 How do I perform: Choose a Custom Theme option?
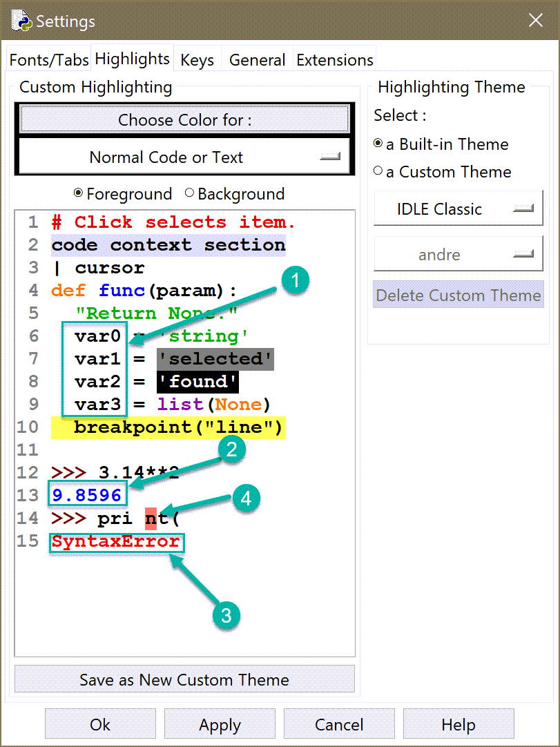[443, 171]
